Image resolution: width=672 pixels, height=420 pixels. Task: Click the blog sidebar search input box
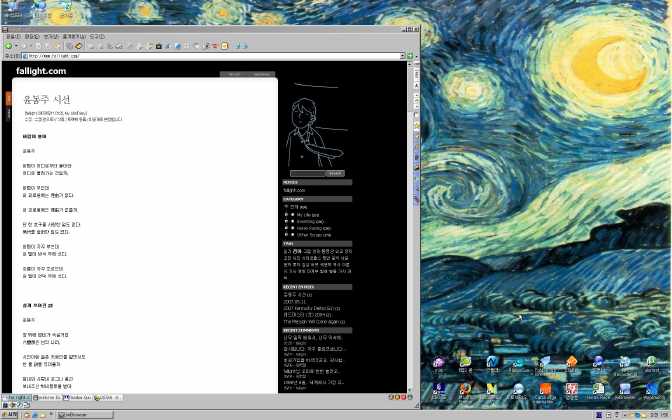pos(307,174)
